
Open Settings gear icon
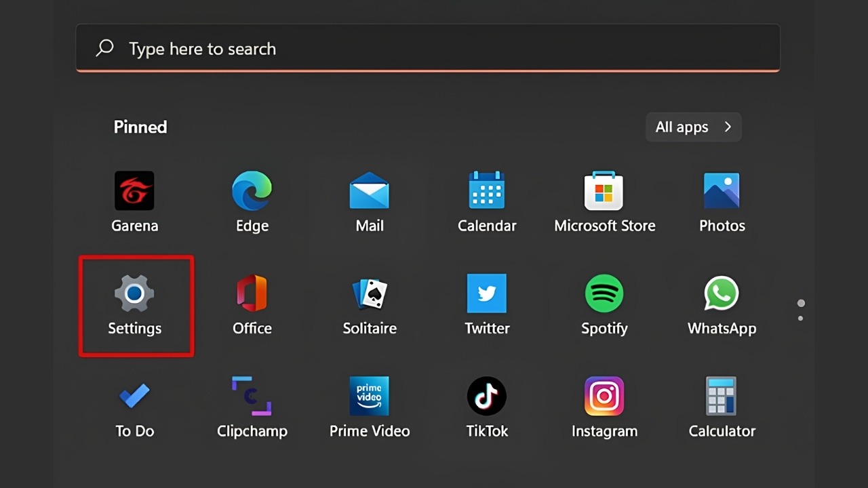point(134,293)
